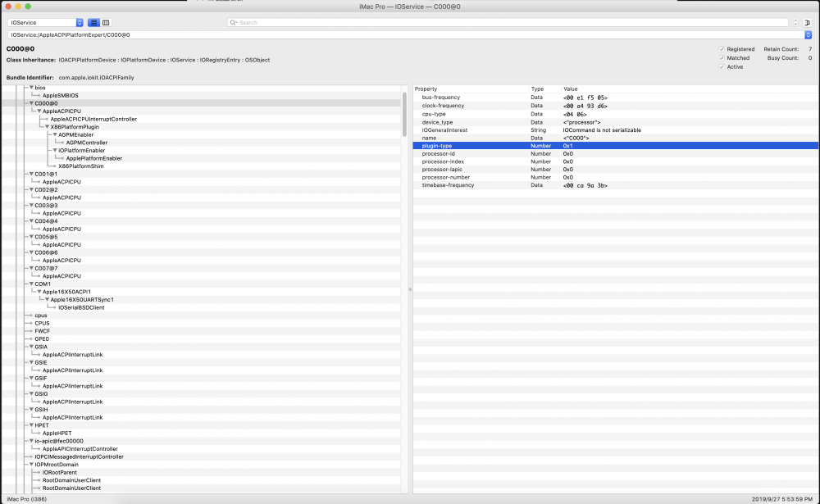Collapse the GSIA disclosure triangle
Screen dimensions: 820x504
(x=31, y=347)
